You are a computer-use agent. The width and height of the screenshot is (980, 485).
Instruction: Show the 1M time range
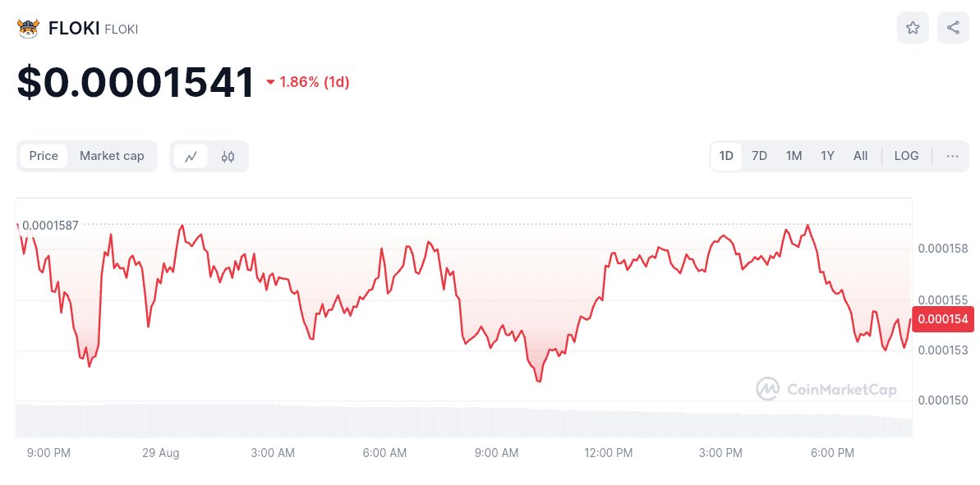(794, 156)
